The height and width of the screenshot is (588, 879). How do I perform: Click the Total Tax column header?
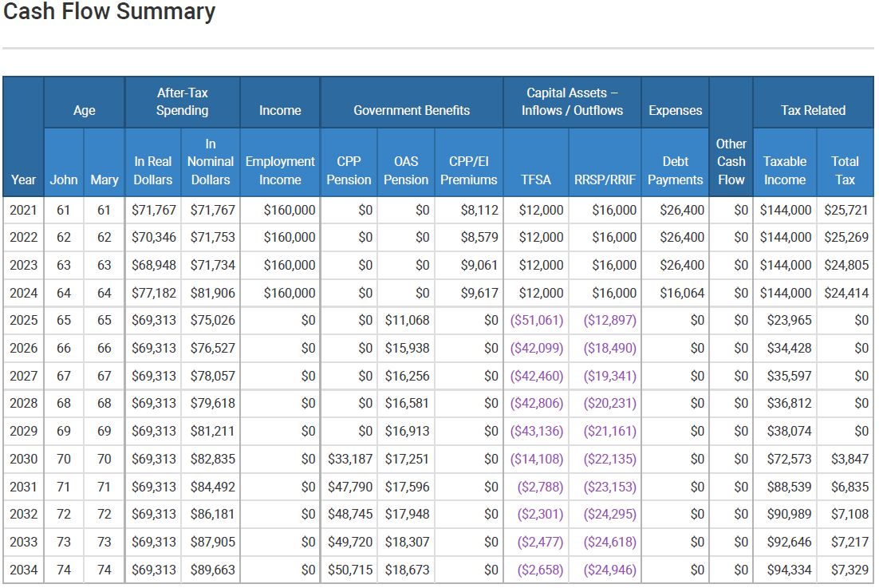845,171
